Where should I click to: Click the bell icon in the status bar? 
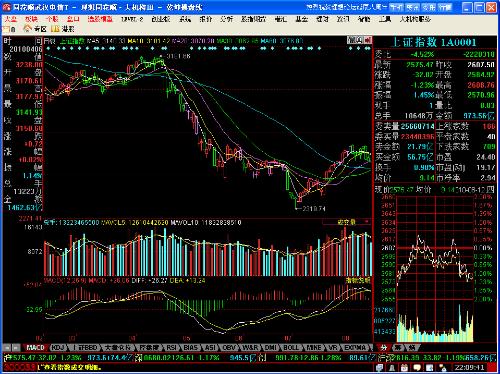pyautogui.click(x=392, y=368)
